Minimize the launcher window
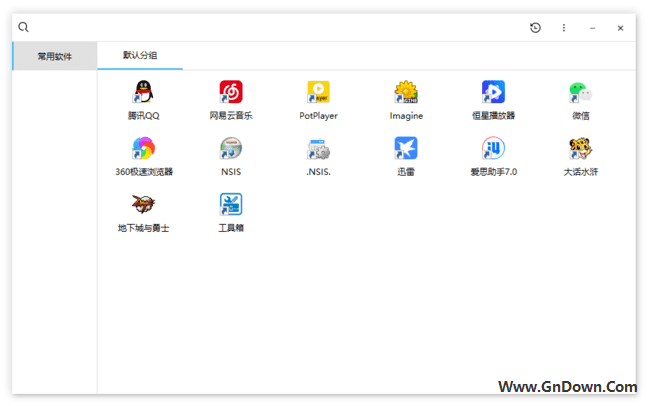This screenshot has height=406, width=650. 592,28
